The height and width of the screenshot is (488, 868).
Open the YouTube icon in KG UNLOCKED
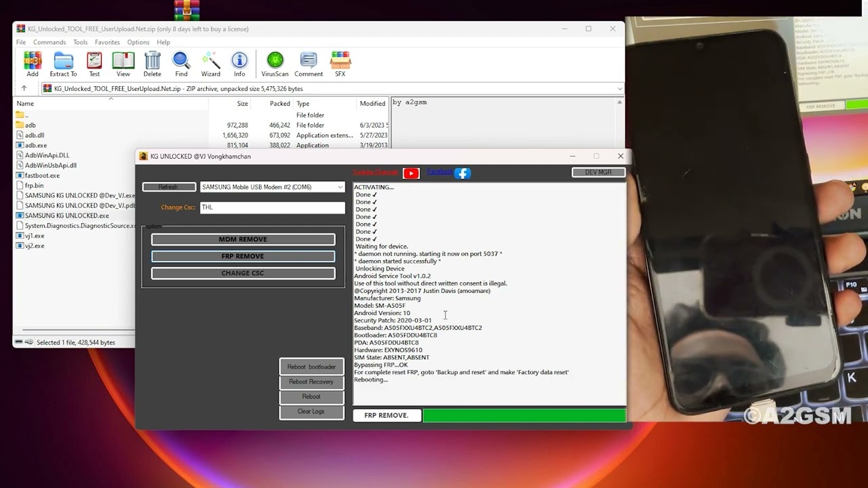[x=411, y=174]
